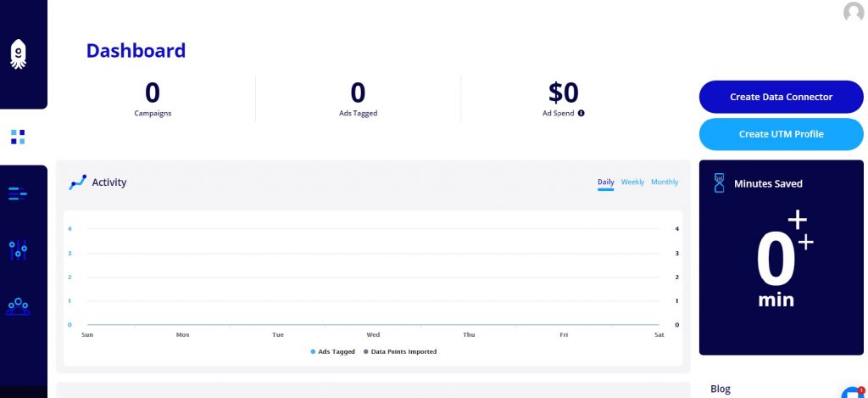Click the Thu label on chart axis

[469, 335]
